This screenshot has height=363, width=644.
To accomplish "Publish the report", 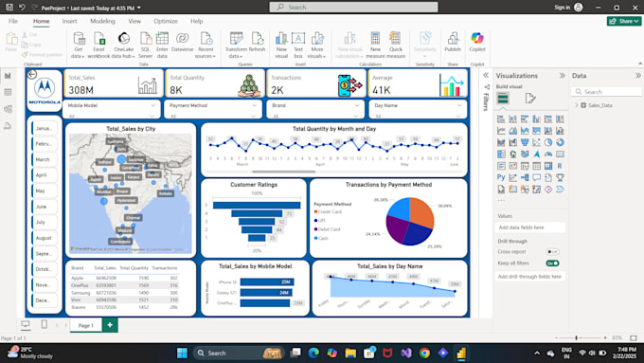I will coord(453,43).
